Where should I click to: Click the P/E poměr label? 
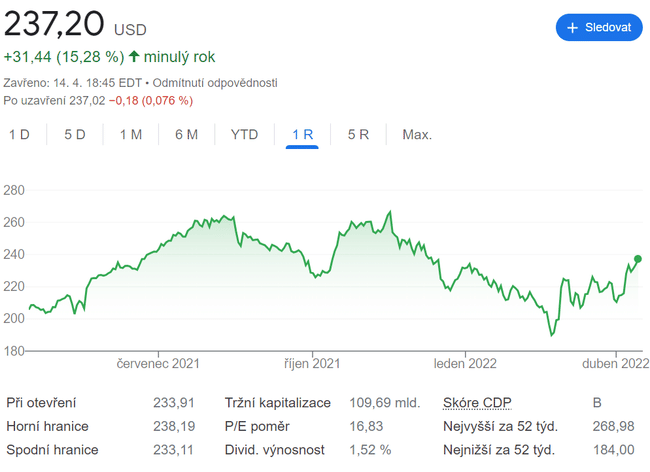pos(258,426)
